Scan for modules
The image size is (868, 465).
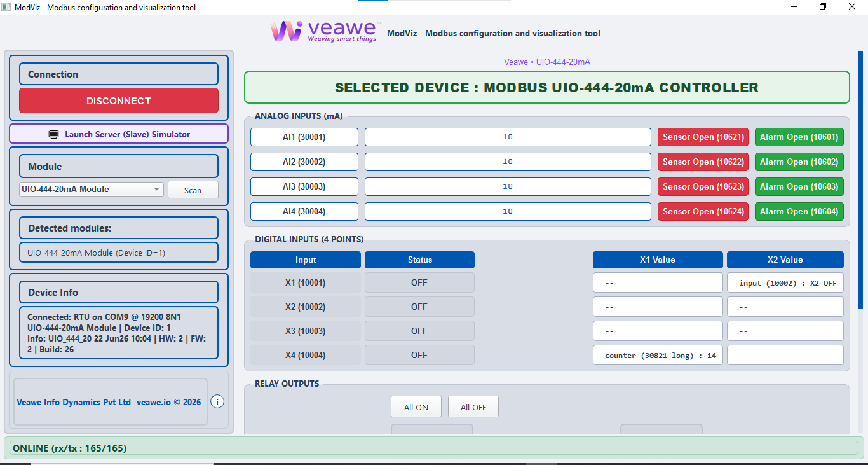(193, 190)
